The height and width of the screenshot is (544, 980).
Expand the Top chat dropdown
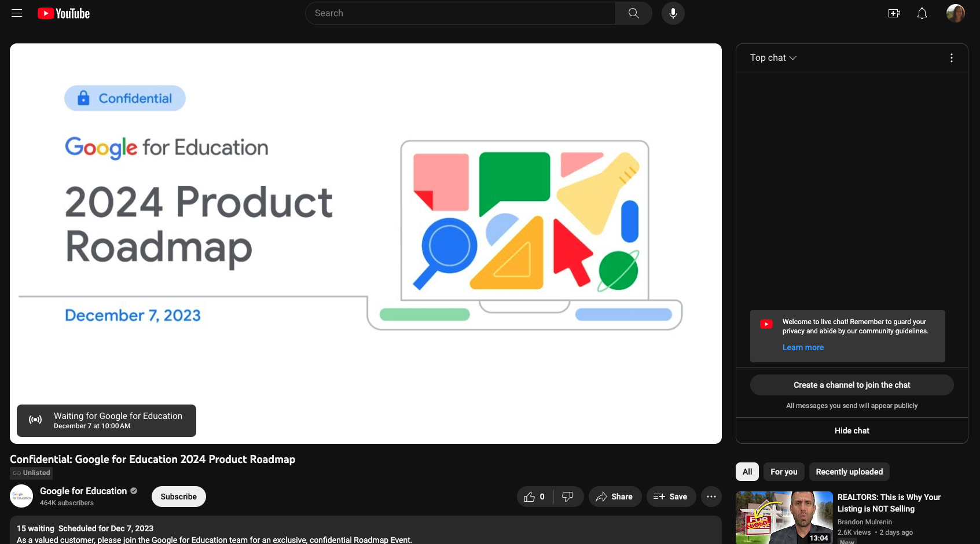point(773,58)
